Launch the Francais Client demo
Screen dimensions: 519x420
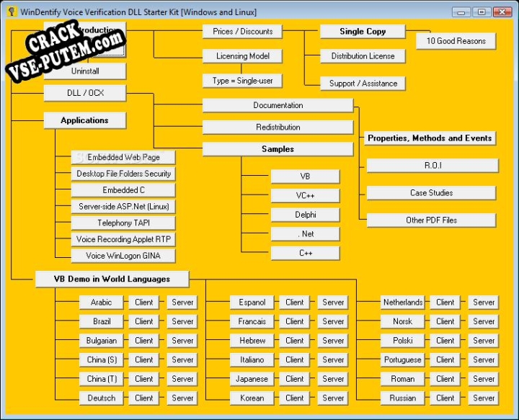tap(295, 322)
